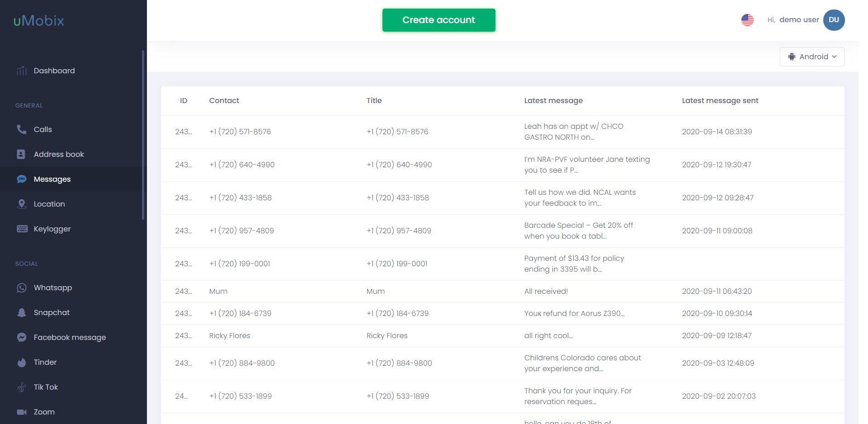Click the Title column header
This screenshot has width=868, height=424.
click(374, 100)
